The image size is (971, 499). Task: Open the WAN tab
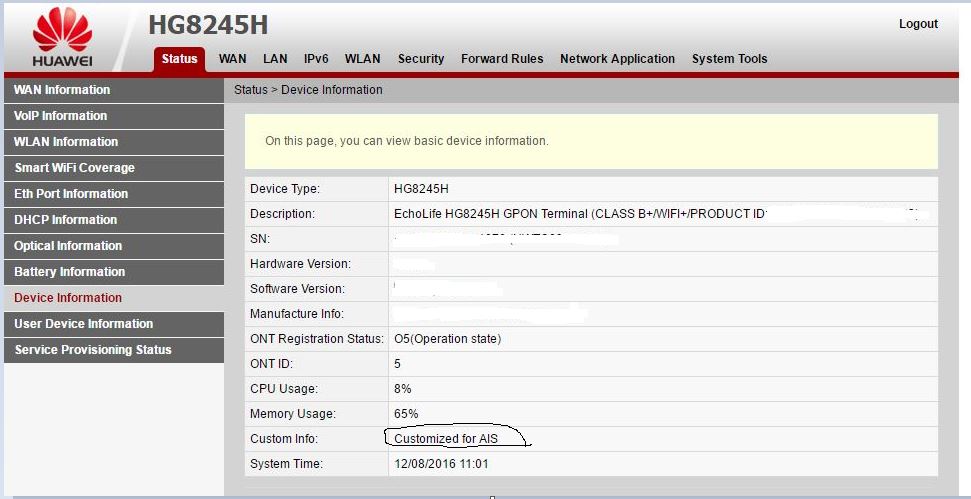(x=232, y=59)
